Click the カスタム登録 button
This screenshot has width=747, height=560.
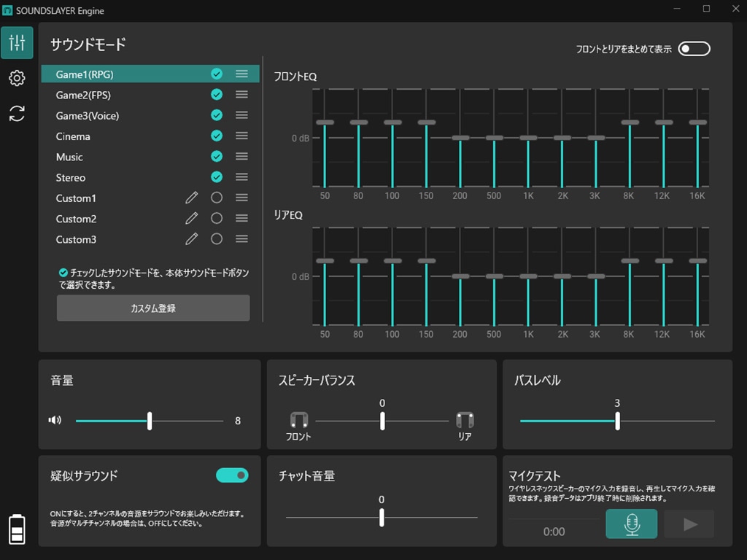point(153,308)
